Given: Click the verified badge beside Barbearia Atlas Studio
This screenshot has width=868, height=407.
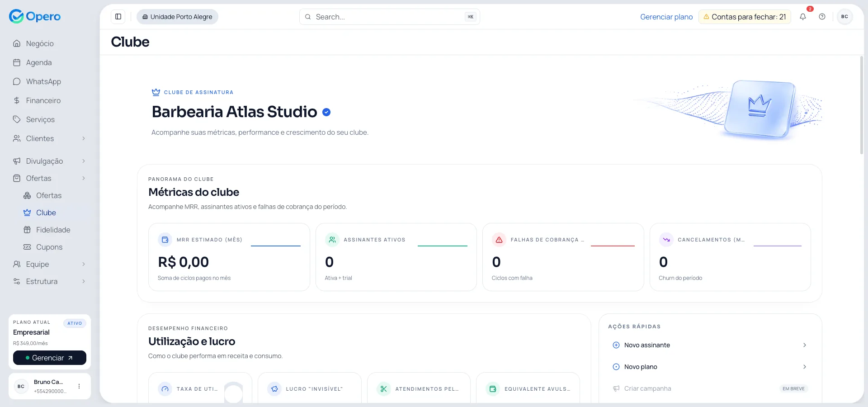Looking at the screenshot, I should 326,112.
